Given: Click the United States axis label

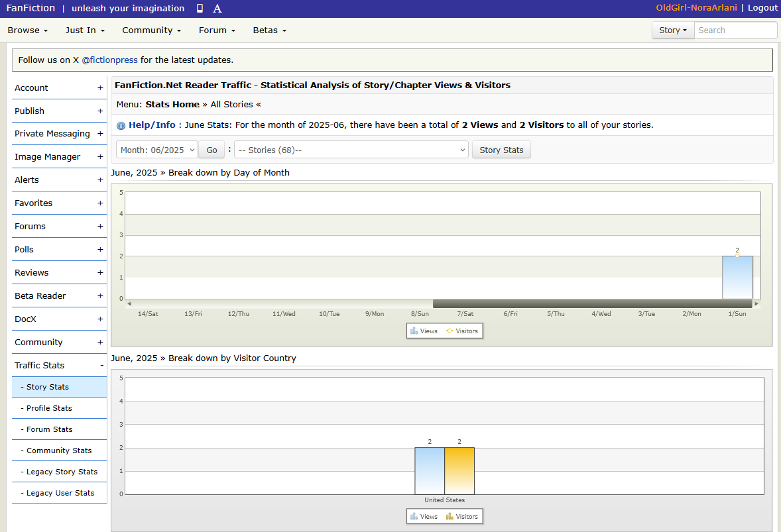Looking at the screenshot, I should click(x=444, y=500).
